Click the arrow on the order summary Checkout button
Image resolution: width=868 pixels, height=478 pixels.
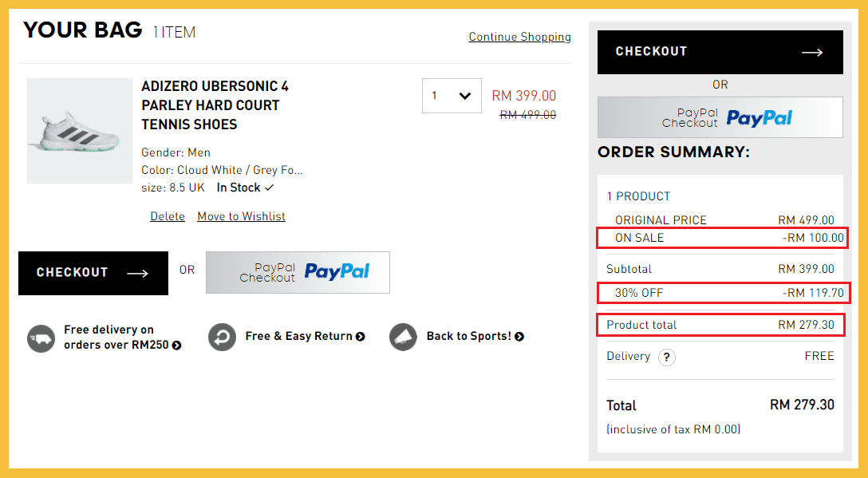[x=812, y=52]
